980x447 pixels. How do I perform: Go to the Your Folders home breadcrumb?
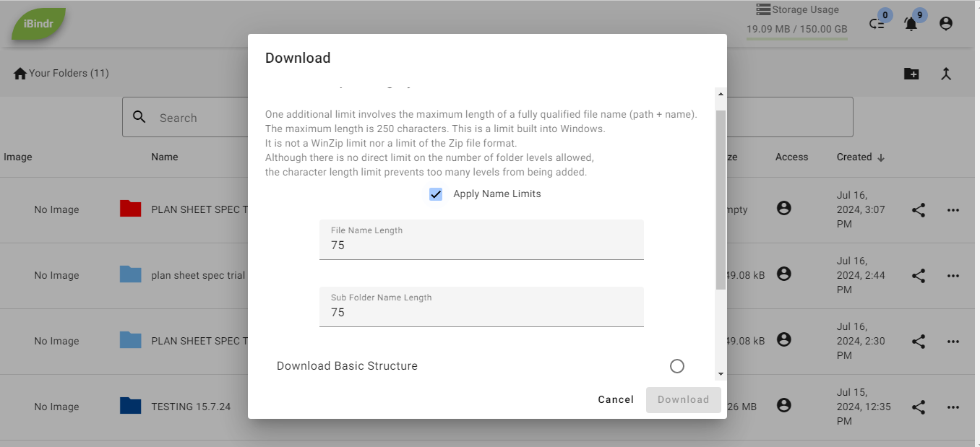pyautogui.click(x=61, y=74)
